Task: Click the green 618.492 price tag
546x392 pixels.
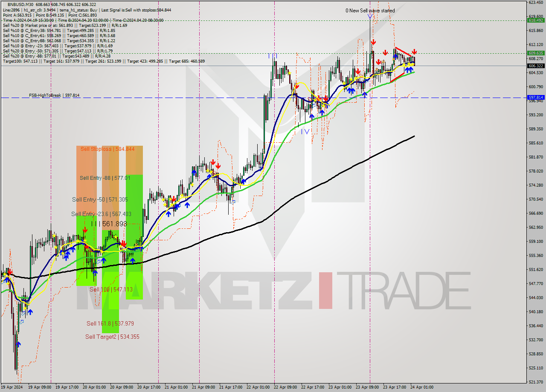Action: pyautogui.click(x=536, y=20)
